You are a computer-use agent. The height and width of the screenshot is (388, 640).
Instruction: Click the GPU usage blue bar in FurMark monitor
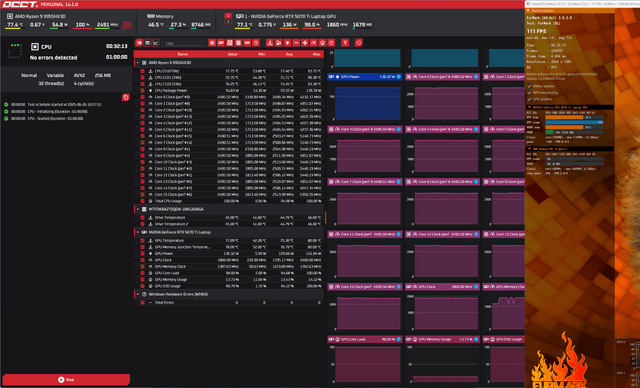pyautogui.click(x=574, y=122)
